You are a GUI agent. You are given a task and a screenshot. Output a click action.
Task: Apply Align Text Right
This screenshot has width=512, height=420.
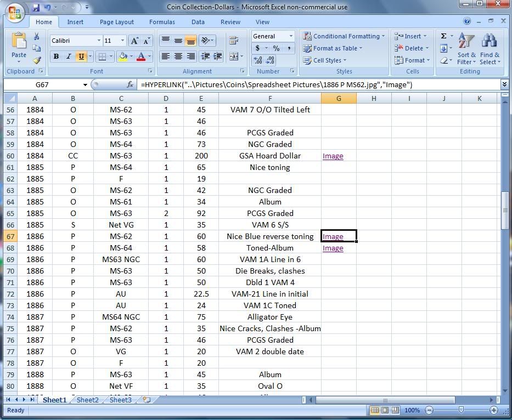[x=190, y=56]
